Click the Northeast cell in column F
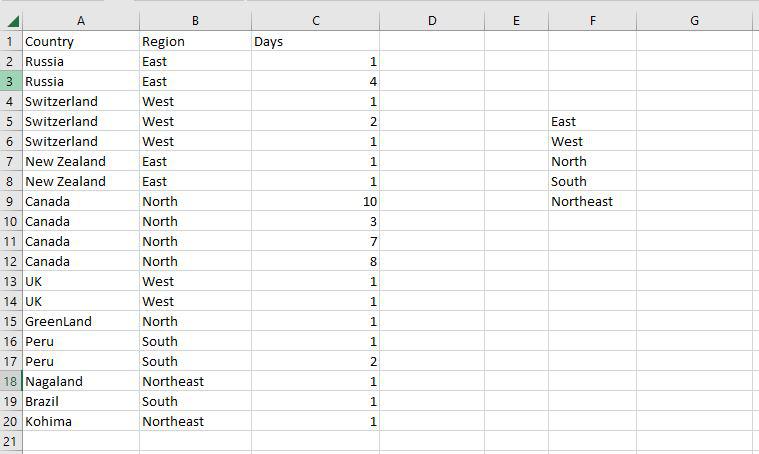 [x=592, y=201]
